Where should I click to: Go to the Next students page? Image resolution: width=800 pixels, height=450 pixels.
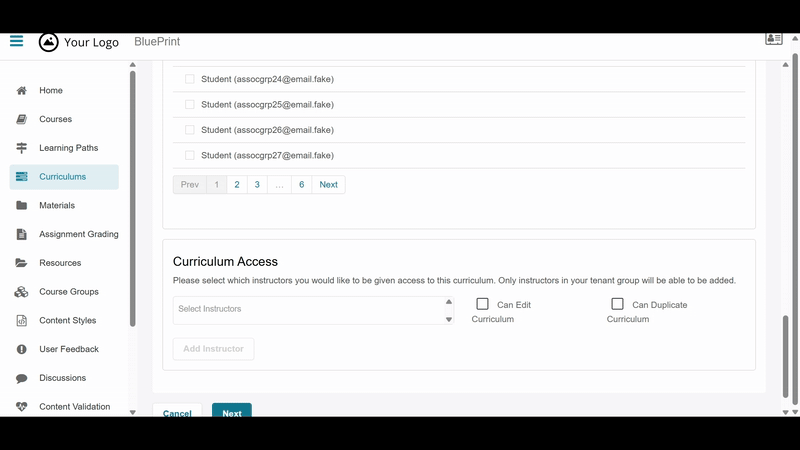click(x=328, y=185)
